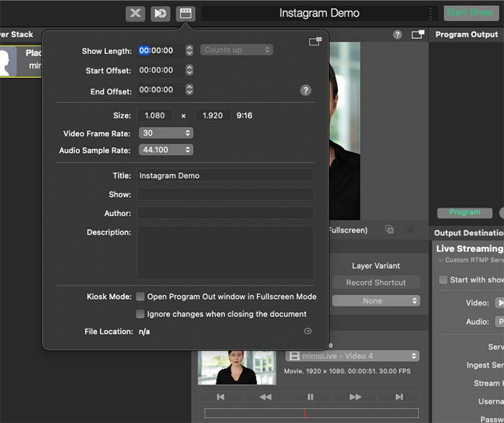This screenshot has height=423, width=504.
Task: Reveal file location arrow icon
Action: (x=307, y=331)
